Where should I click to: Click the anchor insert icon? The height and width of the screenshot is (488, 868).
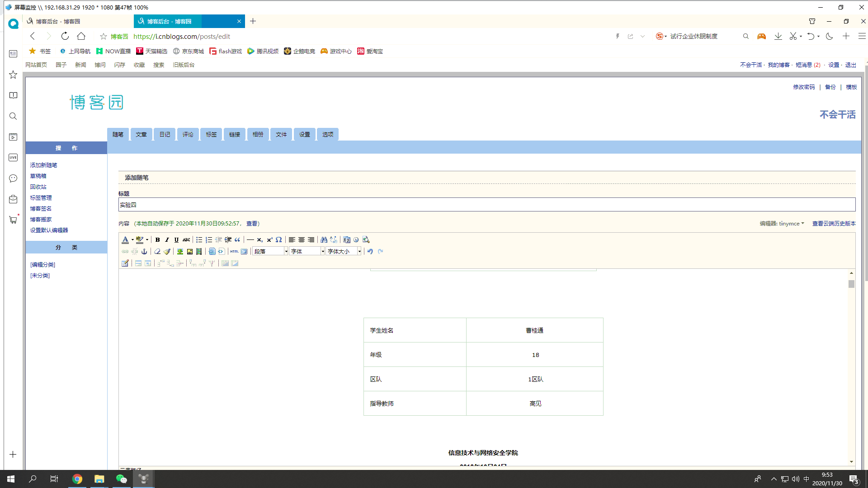tap(144, 252)
